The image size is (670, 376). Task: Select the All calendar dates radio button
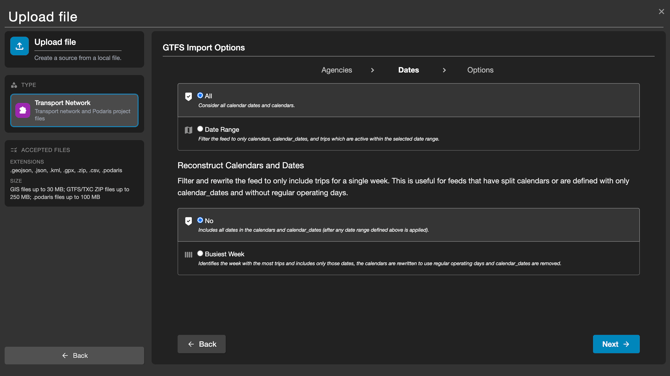[200, 95]
